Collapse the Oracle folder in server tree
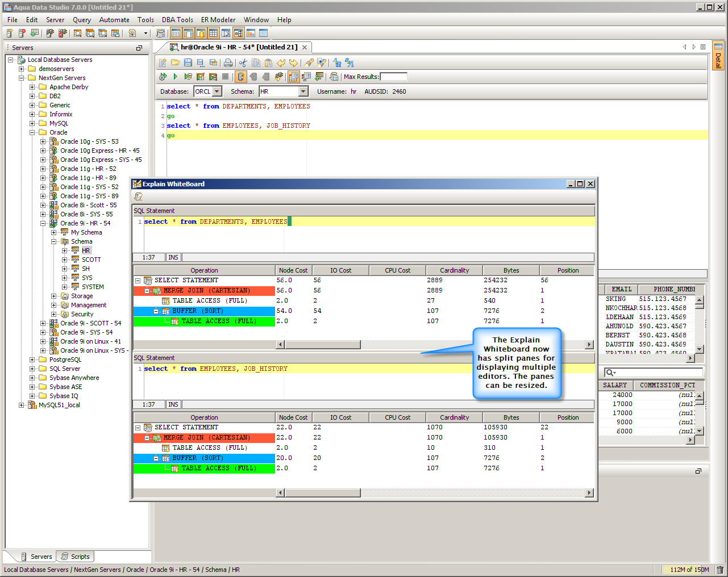The width and height of the screenshot is (728, 577). [32, 132]
